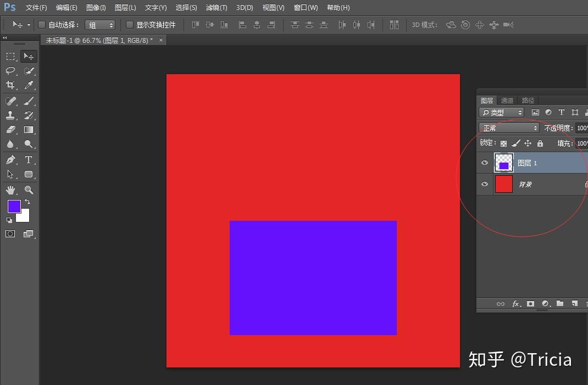The height and width of the screenshot is (385, 588).
Task: Toggle type layer filter
Action: point(562,112)
